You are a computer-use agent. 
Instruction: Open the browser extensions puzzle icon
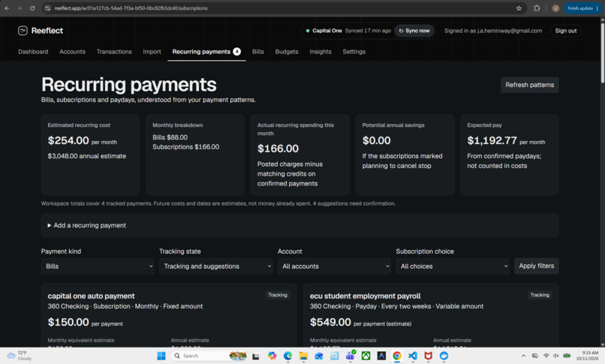[537, 8]
